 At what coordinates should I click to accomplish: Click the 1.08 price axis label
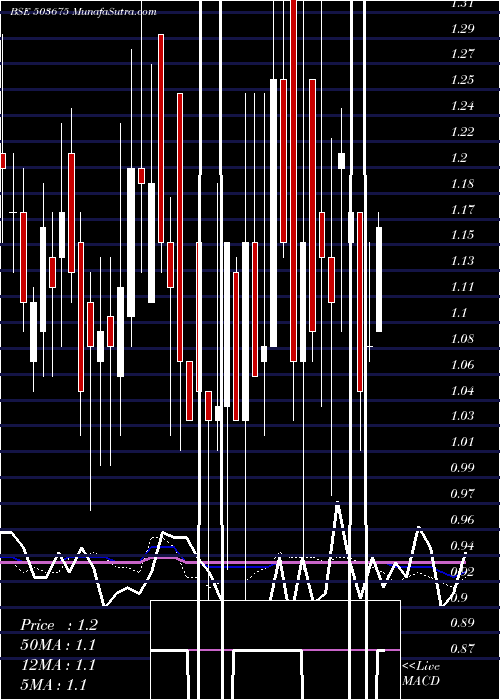462,338
